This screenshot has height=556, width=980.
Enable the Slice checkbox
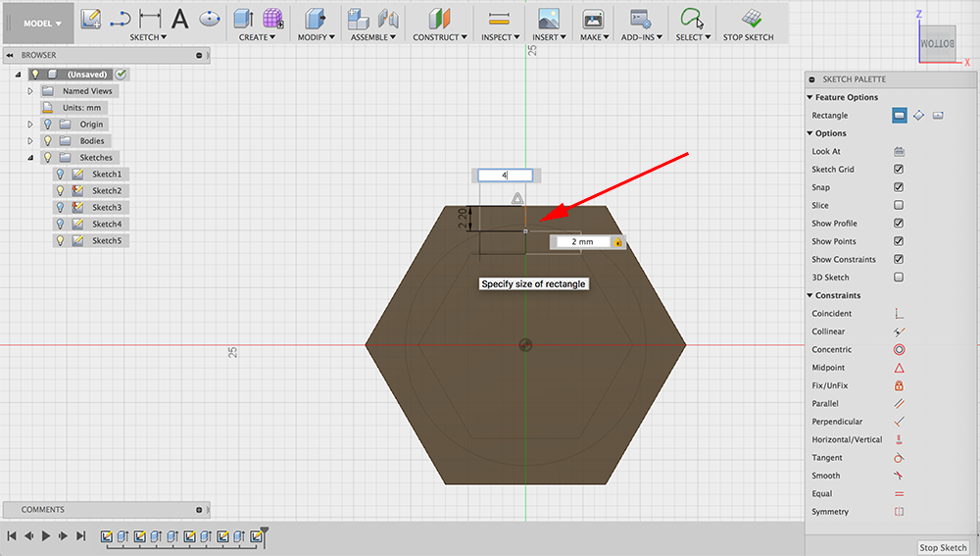[899, 205]
